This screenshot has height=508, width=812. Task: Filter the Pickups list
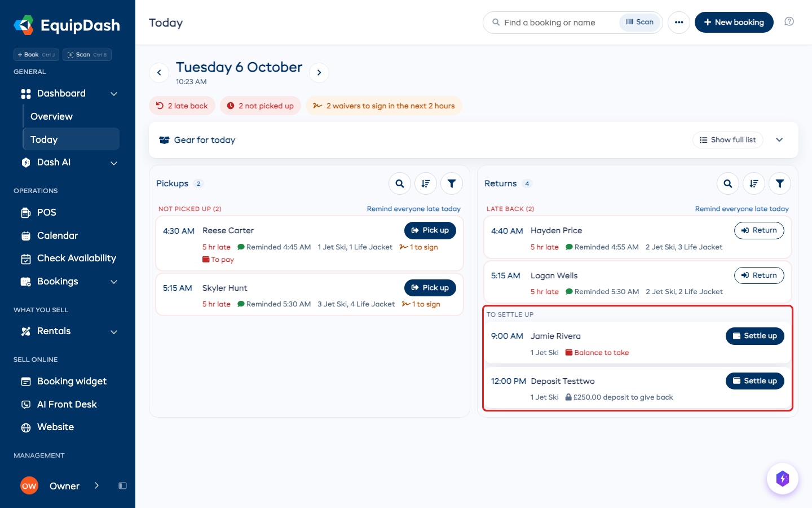click(452, 183)
